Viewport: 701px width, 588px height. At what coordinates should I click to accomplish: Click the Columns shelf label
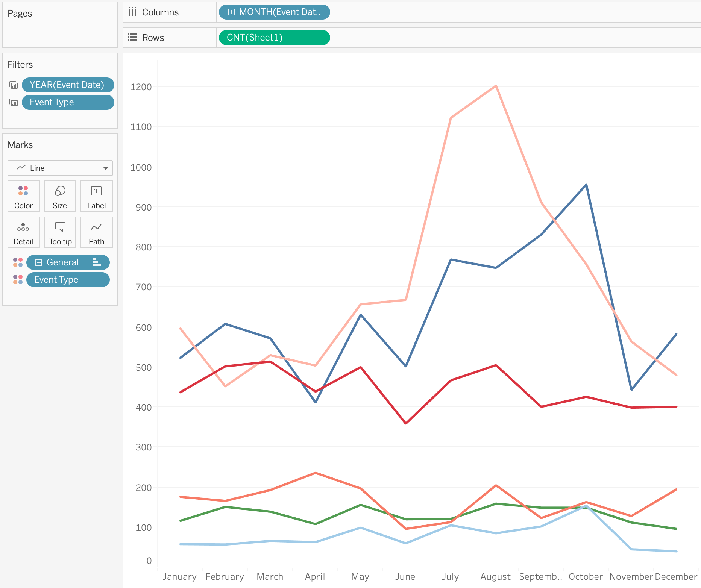(160, 12)
